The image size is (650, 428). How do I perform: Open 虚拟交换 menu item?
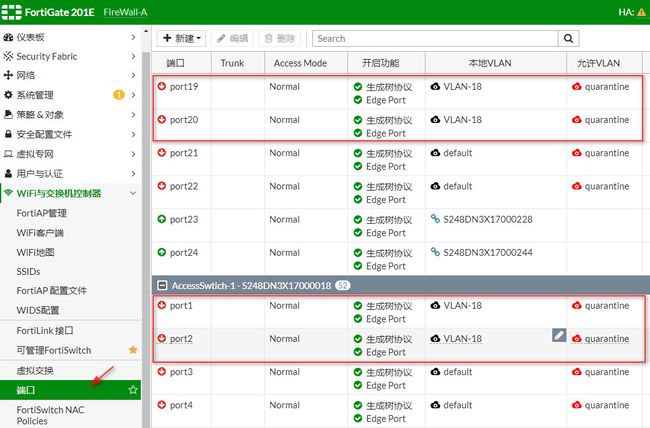click(35, 370)
